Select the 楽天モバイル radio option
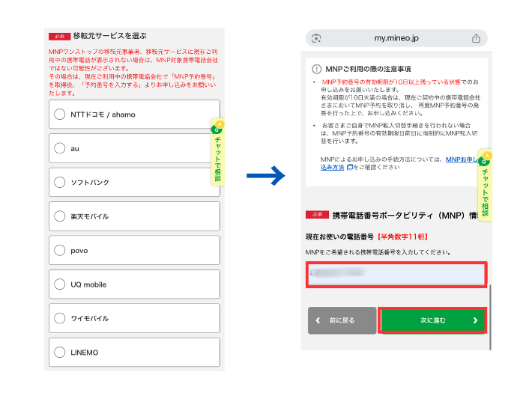 (x=134, y=216)
